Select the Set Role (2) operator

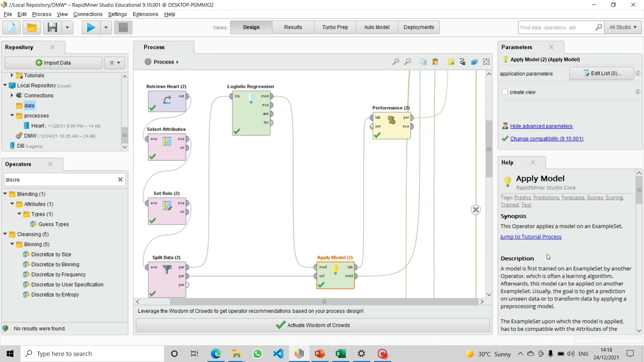pos(167,211)
